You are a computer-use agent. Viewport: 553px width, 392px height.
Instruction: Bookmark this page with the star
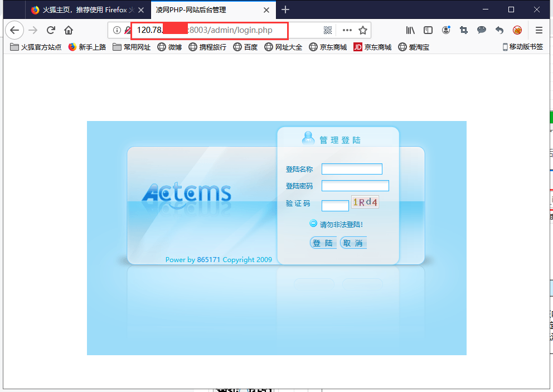point(363,30)
